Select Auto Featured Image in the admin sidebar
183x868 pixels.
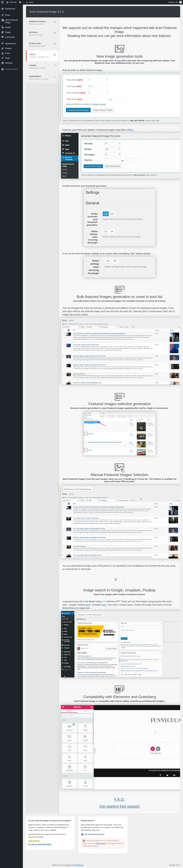coord(11,21)
